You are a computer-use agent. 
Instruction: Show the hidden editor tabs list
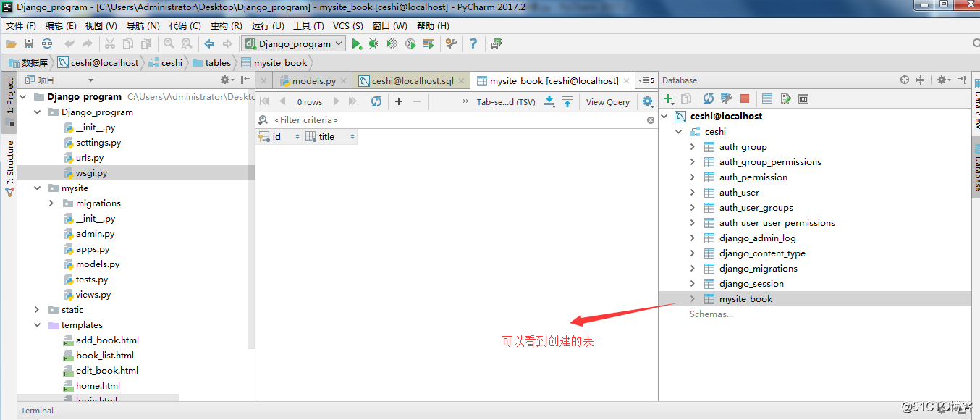pos(647,80)
